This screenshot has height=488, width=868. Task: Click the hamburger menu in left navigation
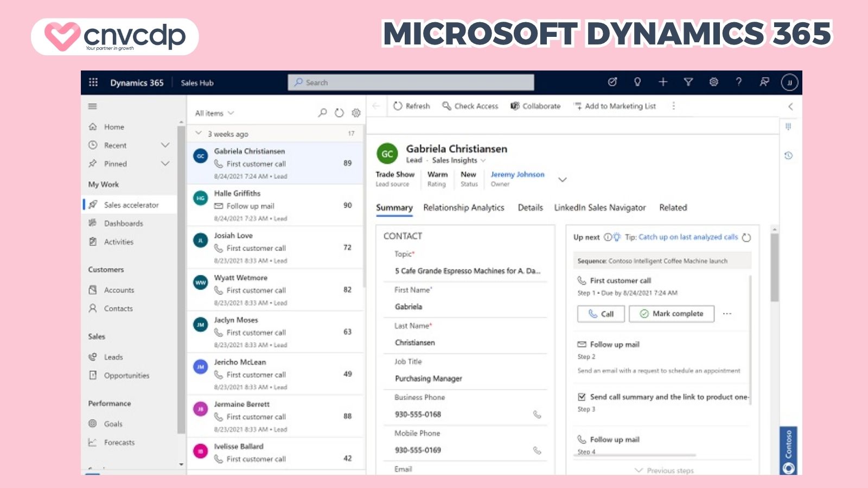point(93,106)
